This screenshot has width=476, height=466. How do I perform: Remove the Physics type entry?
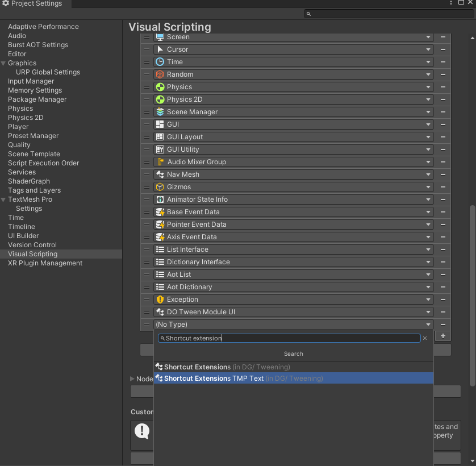443,87
